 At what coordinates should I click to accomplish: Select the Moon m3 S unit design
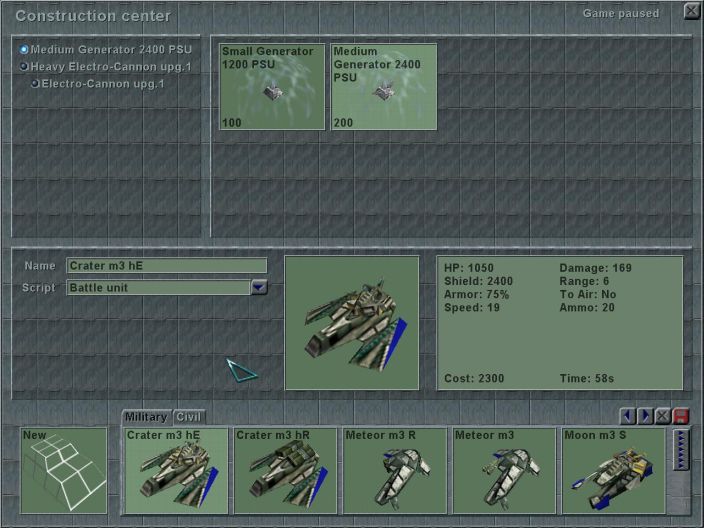613,471
